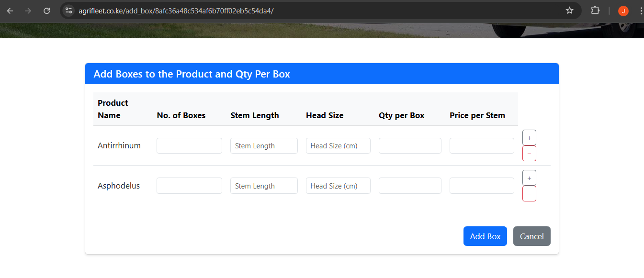Select the Stem Length field for Antirrhinum
Viewport: 644px width, 278px height.
coord(264,145)
